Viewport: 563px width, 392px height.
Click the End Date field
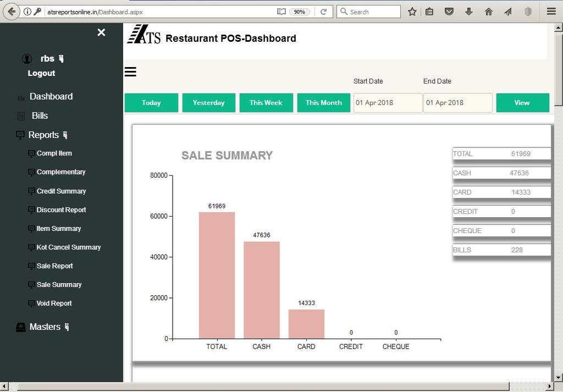(458, 103)
